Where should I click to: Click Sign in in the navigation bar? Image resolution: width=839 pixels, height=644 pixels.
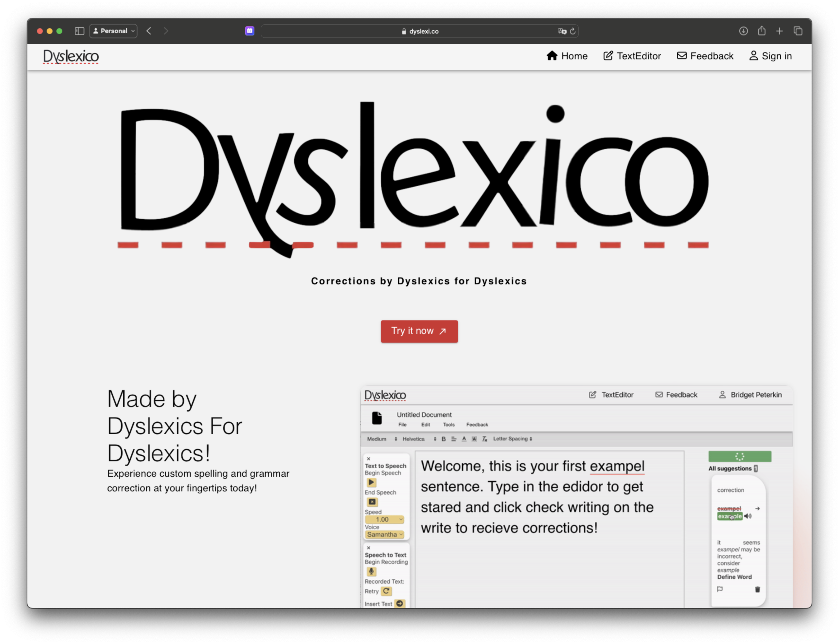coord(770,56)
